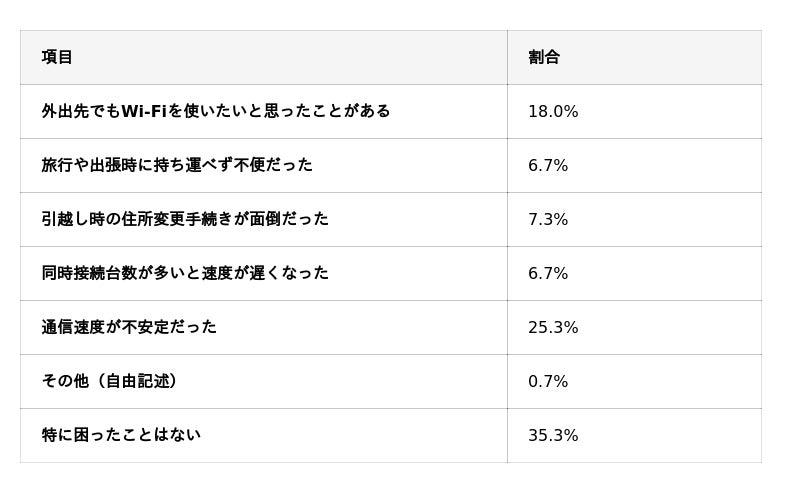
Task: Click the 7.3% value cell
Action: coord(548,219)
